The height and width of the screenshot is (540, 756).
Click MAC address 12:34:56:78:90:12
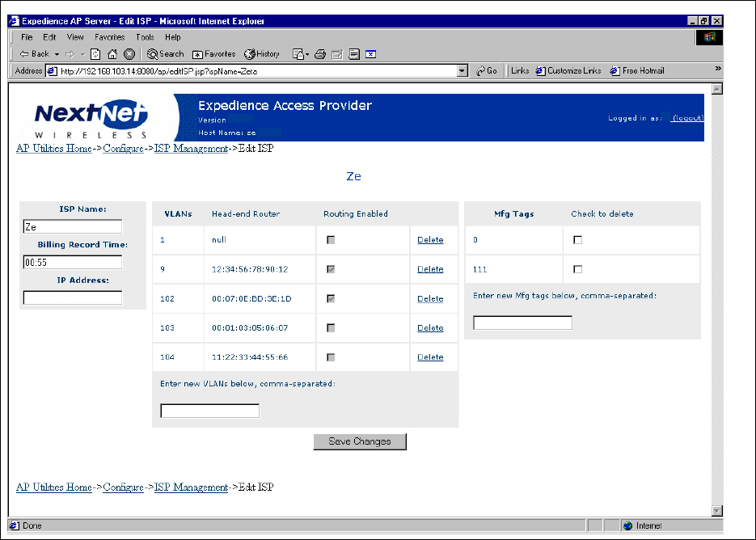250,269
